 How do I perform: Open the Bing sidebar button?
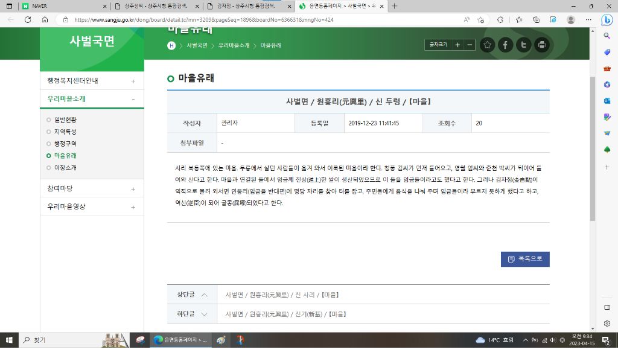coord(607,20)
